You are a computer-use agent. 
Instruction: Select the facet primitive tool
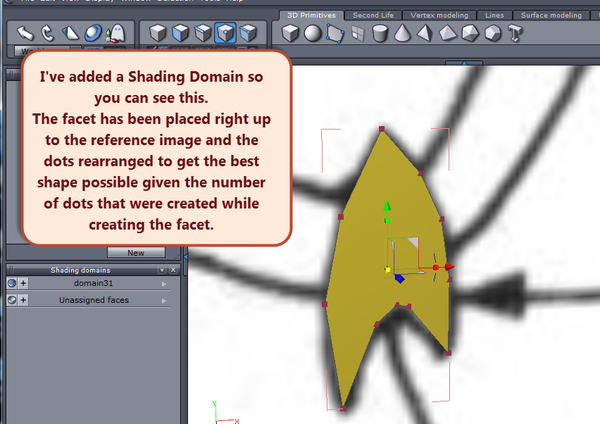point(335,33)
